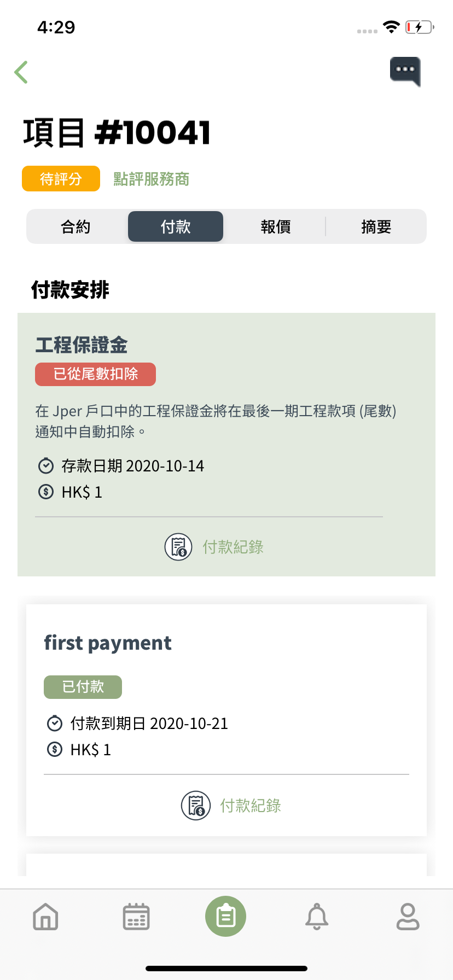
Task: Tap the green 已付款 status badge
Action: click(83, 687)
